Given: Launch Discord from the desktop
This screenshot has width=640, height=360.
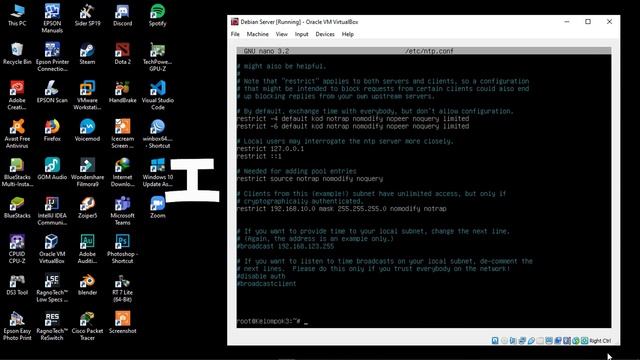Looking at the screenshot, I should click(122, 16).
